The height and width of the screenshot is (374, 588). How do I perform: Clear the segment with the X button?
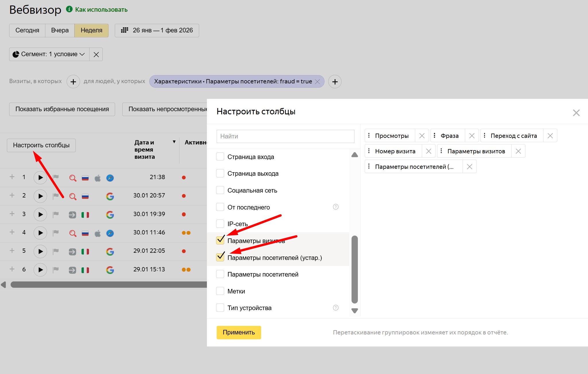96,54
